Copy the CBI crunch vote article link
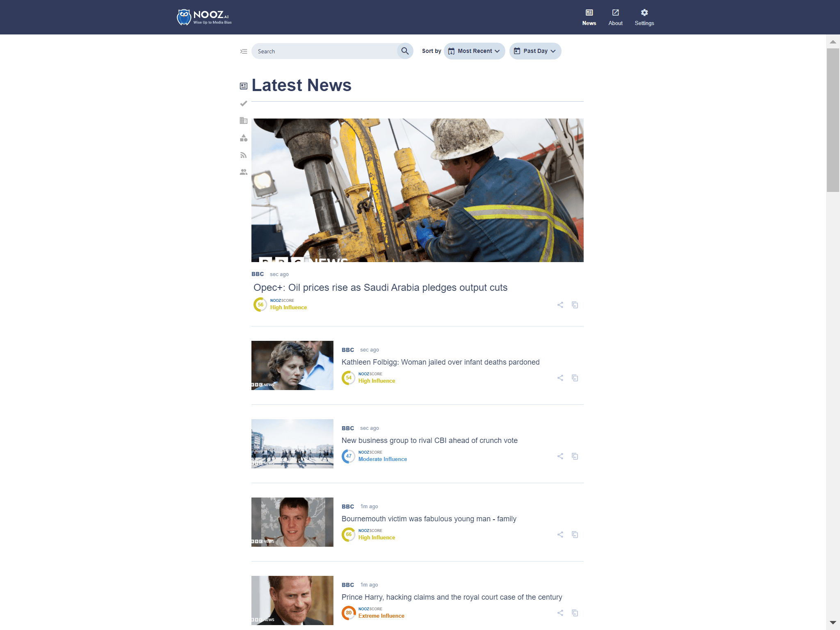The height and width of the screenshot is (630, 840). point(575,456)
